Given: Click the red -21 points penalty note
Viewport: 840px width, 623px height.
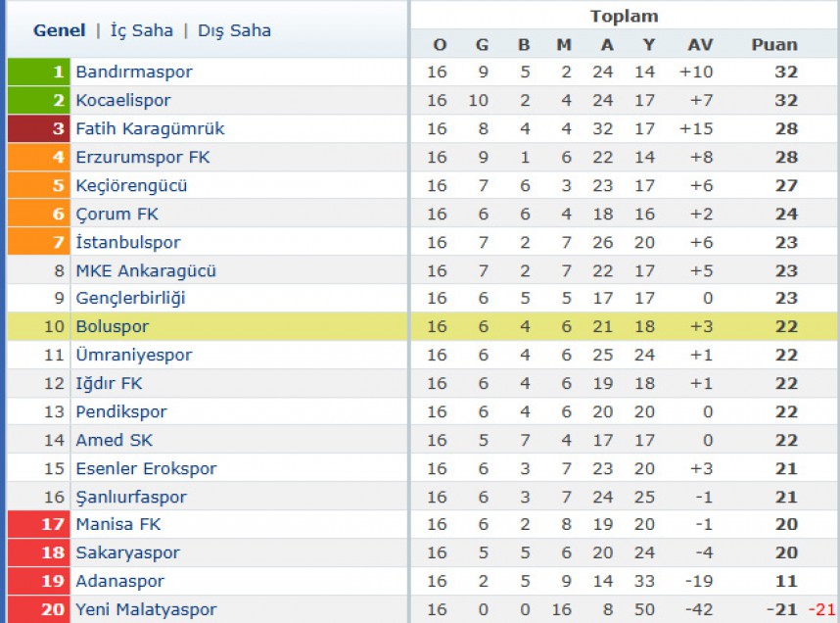Looking at the screenshot, I should pos(821,609).
